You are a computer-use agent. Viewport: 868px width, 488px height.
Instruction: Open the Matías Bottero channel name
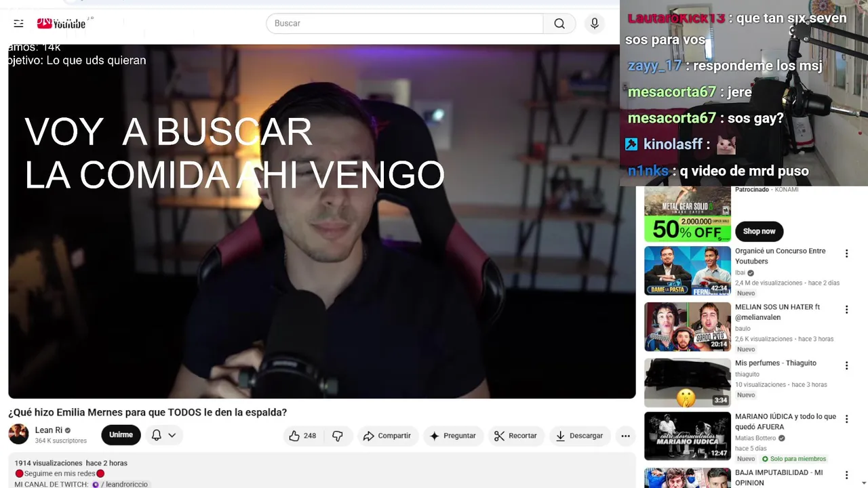pyautogui.click(x=755, y=438)
